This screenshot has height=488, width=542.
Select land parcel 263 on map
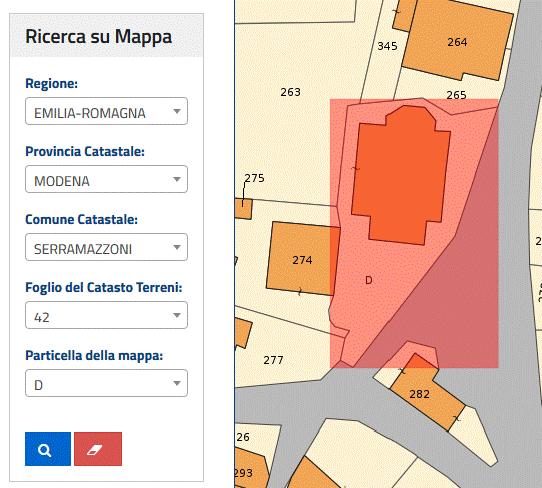[290, 92]
